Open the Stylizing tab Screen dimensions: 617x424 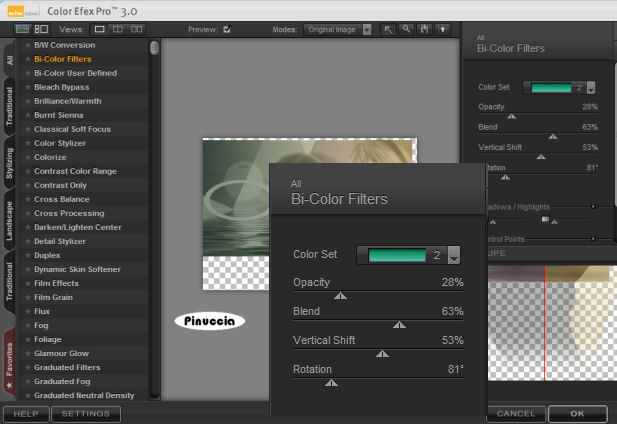9,163
